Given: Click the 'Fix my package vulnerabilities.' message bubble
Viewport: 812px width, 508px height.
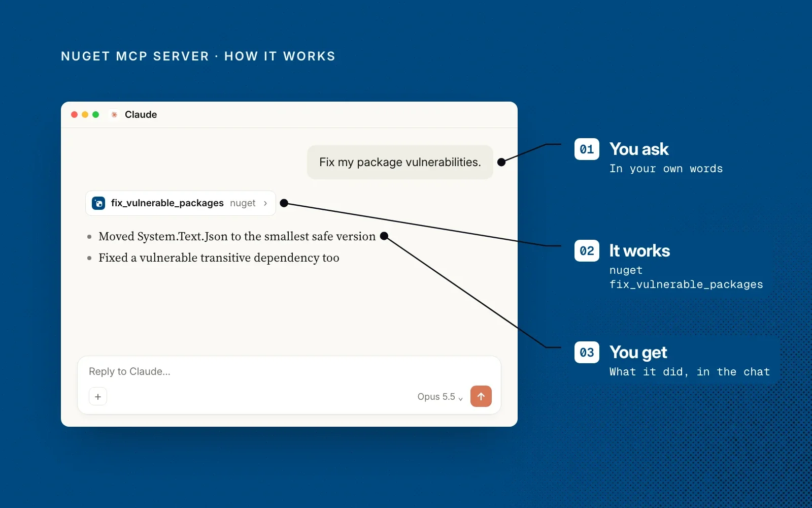Looking at the screenshot, I should (x=400, y=162).
